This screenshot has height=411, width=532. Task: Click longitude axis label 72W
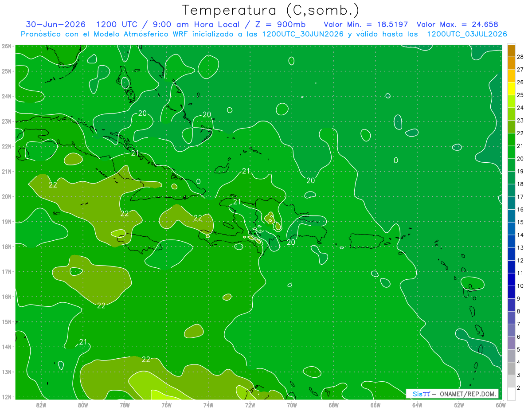point(250,405)
